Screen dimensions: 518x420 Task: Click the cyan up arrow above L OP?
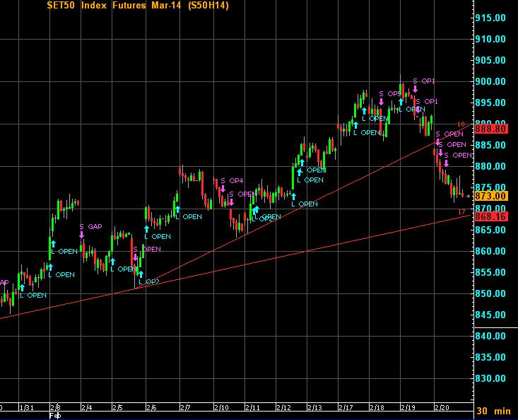[141, 274]
